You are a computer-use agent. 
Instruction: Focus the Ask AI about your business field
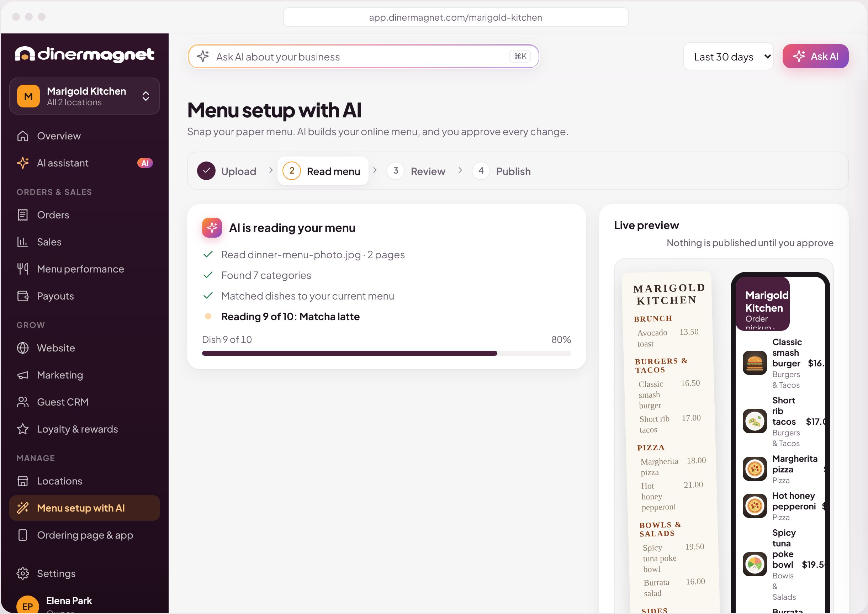[x=363, y=56]
